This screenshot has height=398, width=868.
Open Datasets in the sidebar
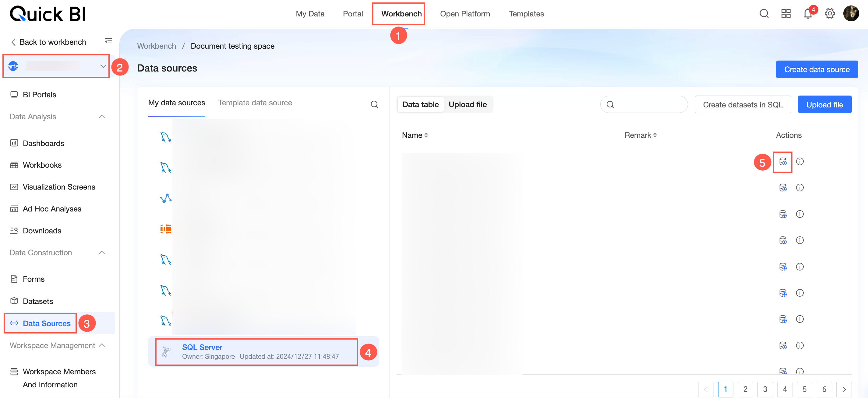pos(38,301)
